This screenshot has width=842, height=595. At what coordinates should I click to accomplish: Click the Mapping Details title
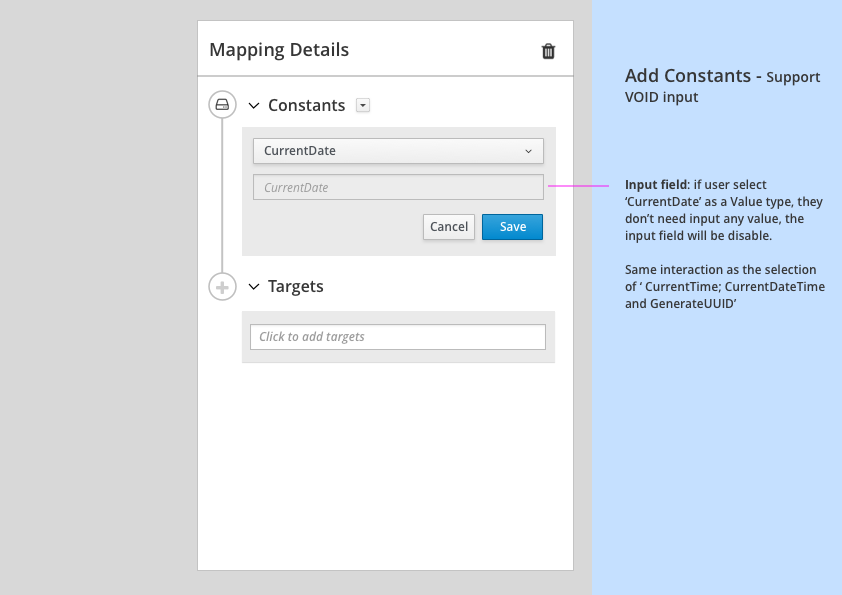point(279,49)
